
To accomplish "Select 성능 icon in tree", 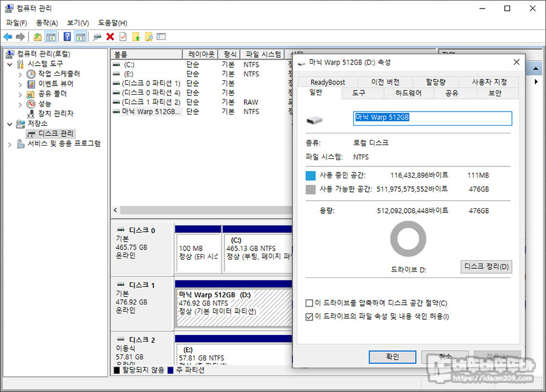I will (x=32, y=104).
